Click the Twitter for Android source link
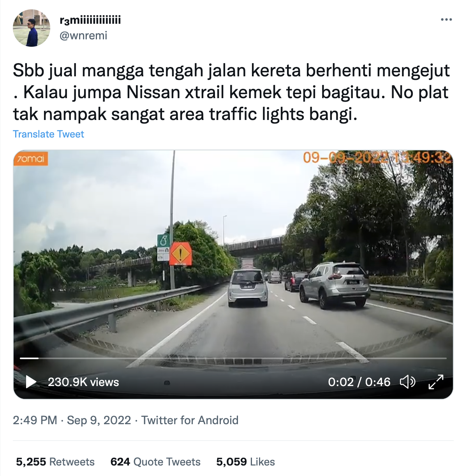The height and width of the screenshot is (476, 465). [x=190, y=420]
